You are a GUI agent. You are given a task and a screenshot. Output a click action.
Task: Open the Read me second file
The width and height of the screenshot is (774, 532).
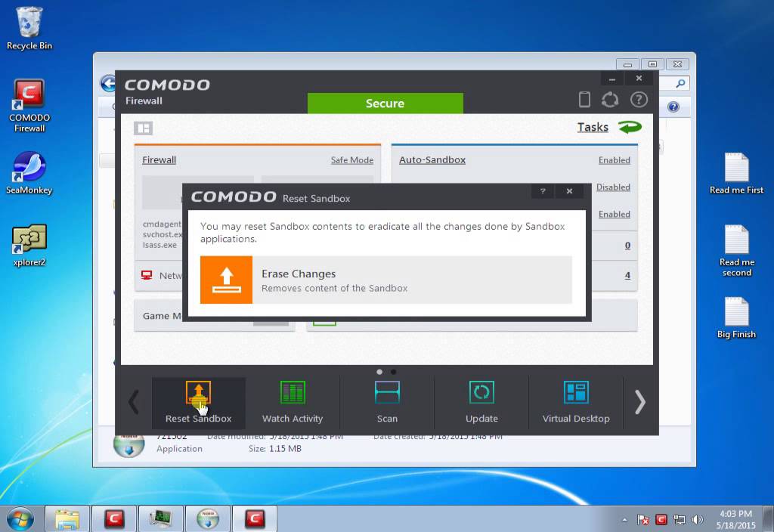(736, 251)
